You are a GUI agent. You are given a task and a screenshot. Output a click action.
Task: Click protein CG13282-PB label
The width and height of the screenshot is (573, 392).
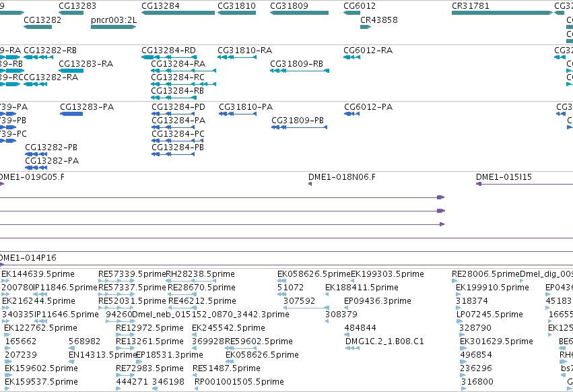[x=51, y=148]
